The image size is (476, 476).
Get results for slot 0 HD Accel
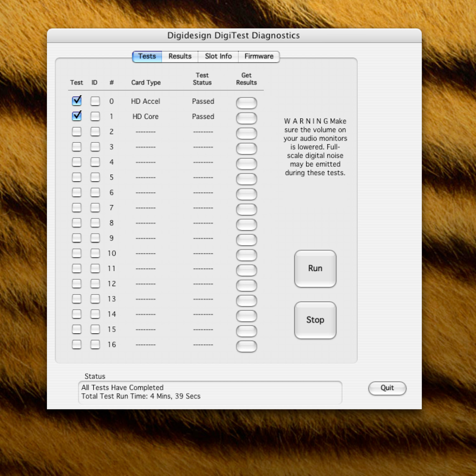point(247,103)
